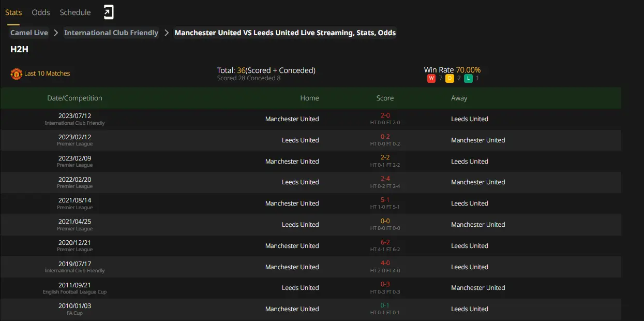
Task: Select the 2-2 score from 2023/02/09
Action: click(x=385, y=158)
